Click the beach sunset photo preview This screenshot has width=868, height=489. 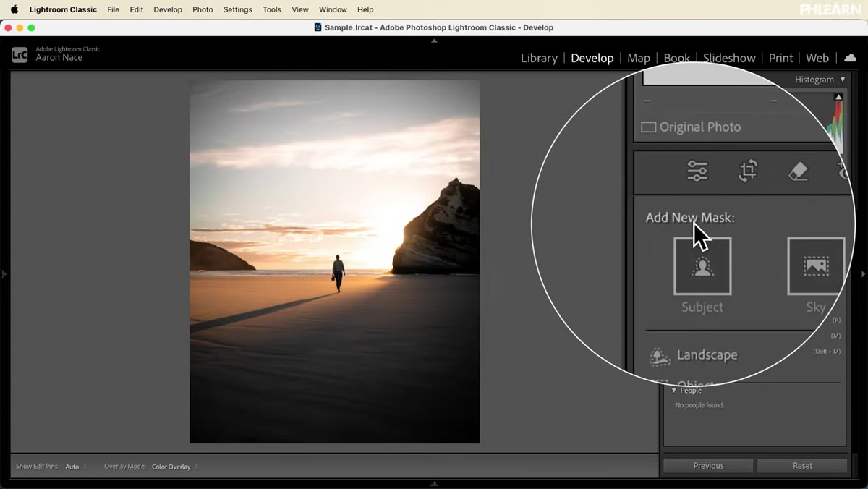click(x=334, y=261)
